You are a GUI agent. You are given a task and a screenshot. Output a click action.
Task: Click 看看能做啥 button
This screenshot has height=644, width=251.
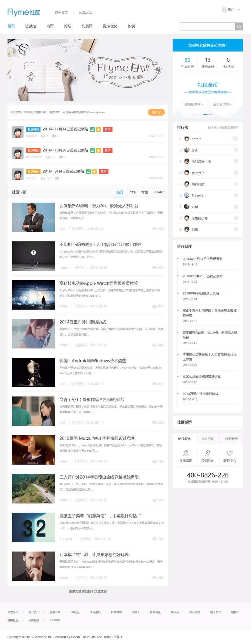(x=194, y=104)
